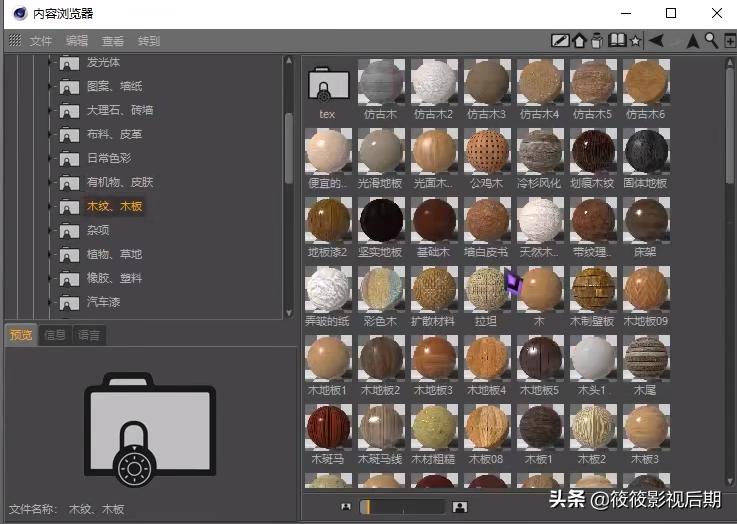The height and width of the screenshot is (524, 737).
Task: Open the 查看 menu
Action: click(113, 41)
